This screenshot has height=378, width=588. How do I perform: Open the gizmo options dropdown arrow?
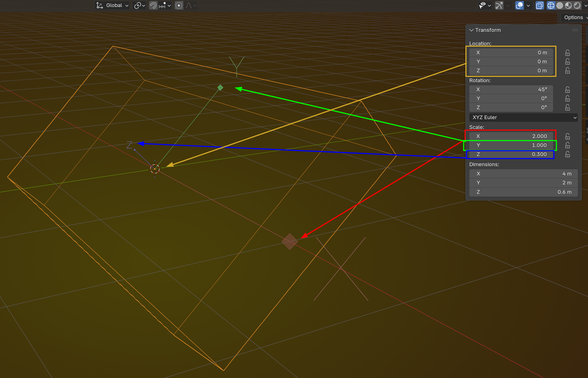[508, 6]
